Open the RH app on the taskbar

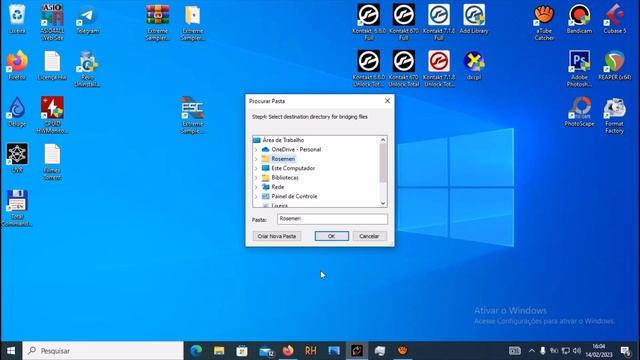(x=311, y=351)
